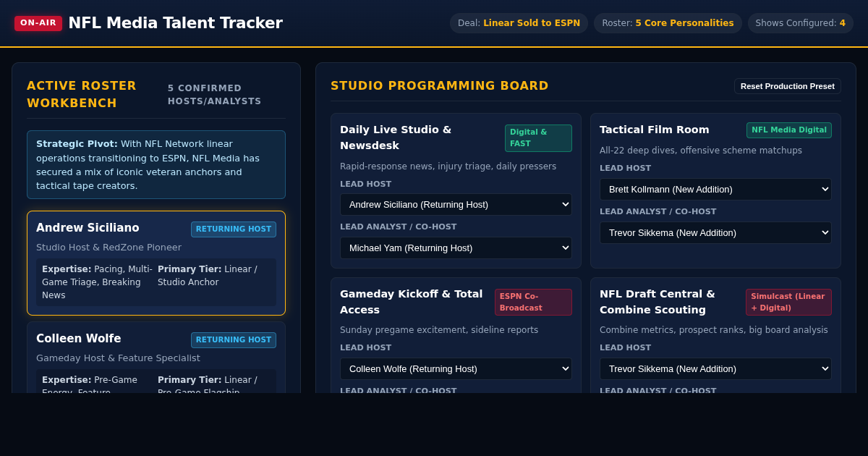Screen dimensions: 868x456
Task: Click the Simulcast (Linear + Digital) tag
Action: pos(788,302)
